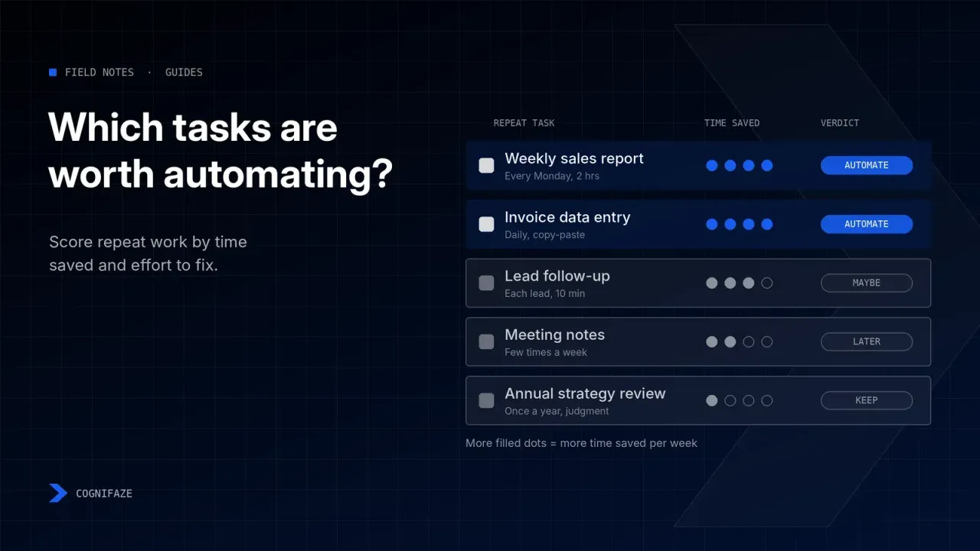This screenshot has width=980, height=551.
Task: Click the 'Annual strategy review' task title
Action: 585,393
